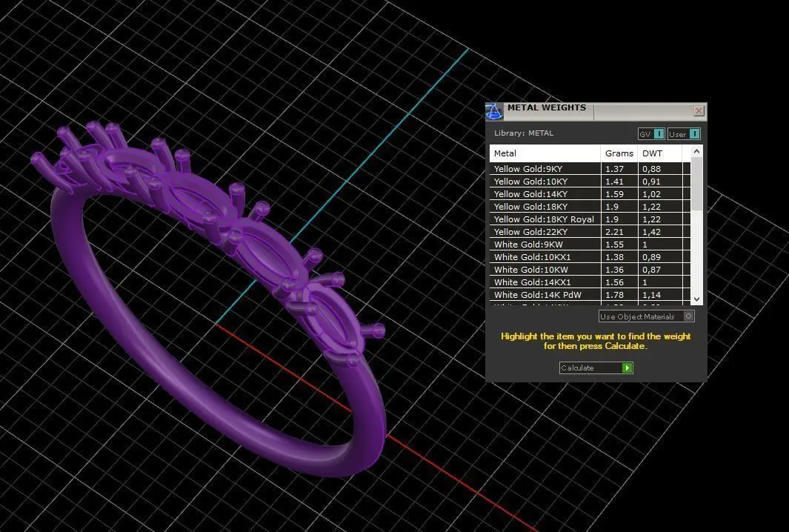Click the Metal Weights scale icon

click(494, 112)
